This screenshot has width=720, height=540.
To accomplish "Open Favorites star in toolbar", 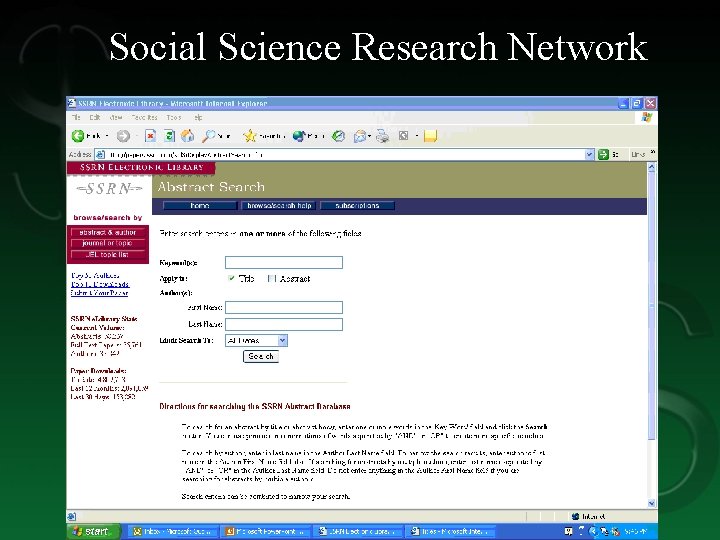I will [x=249, y=136].
